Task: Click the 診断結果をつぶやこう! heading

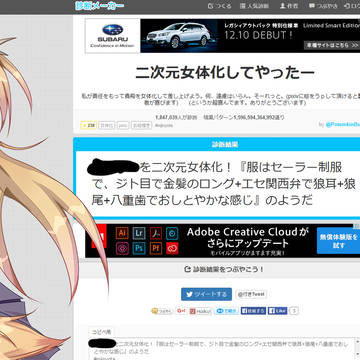Action: [224, 269]
